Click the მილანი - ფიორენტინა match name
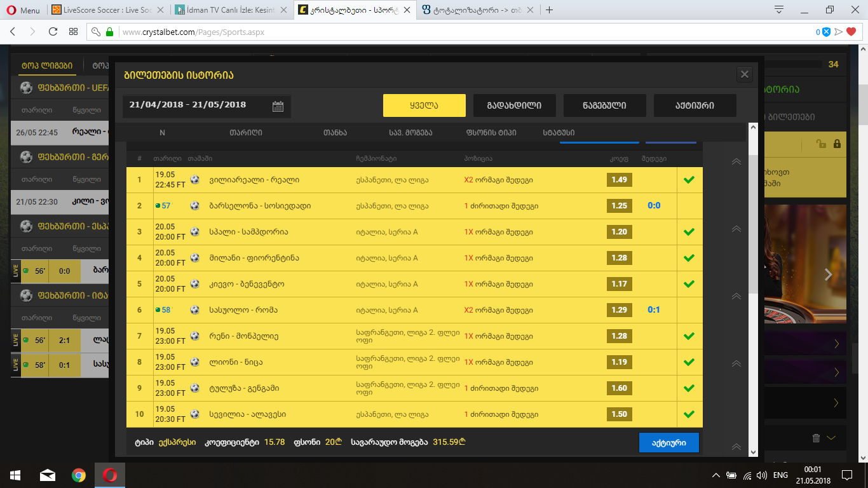This screenshot has width=868, height=488. [254, 258]
